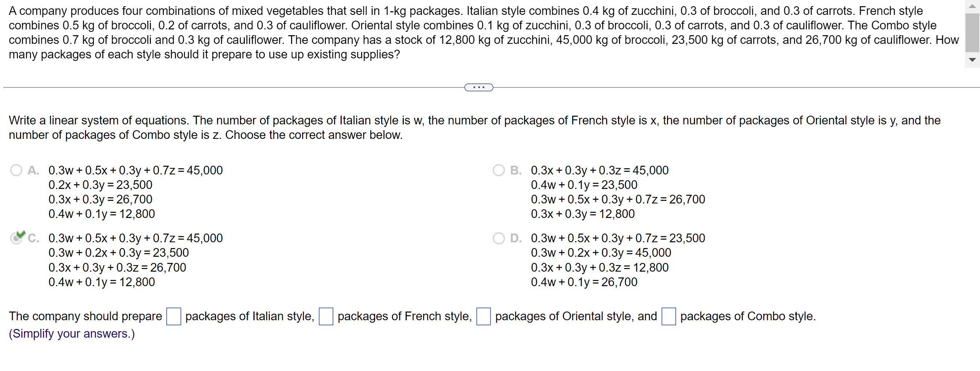This screenshot has width=980, height=371.
Task: Select radio button for answer choice C
Action: [16, 238]
